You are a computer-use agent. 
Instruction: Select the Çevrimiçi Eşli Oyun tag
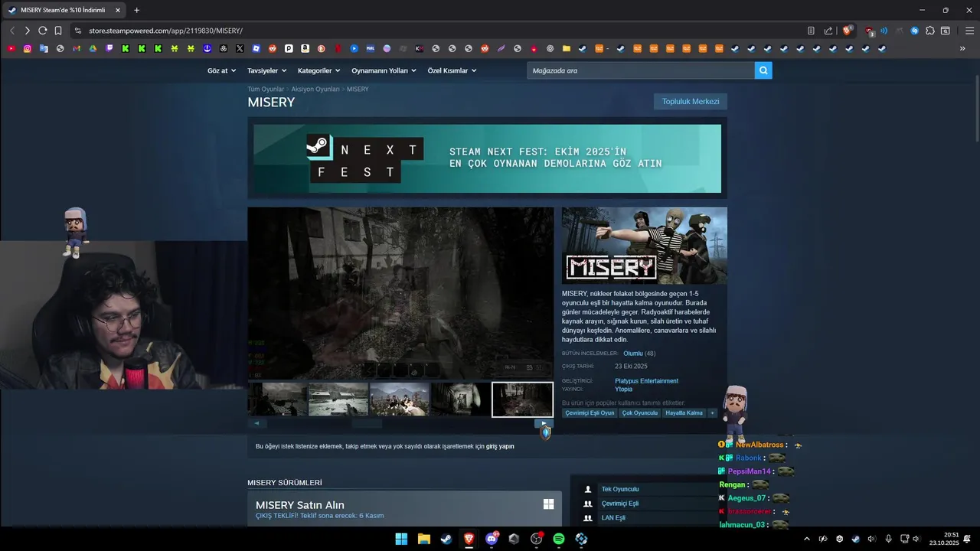(590, 412)
